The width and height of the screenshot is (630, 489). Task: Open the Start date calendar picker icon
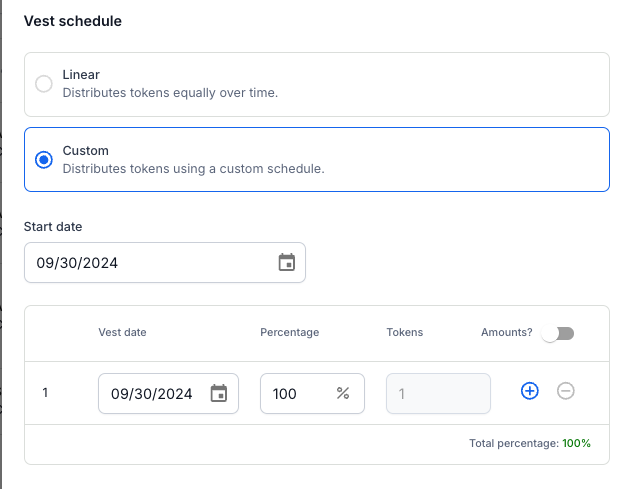tap(286, 262)
